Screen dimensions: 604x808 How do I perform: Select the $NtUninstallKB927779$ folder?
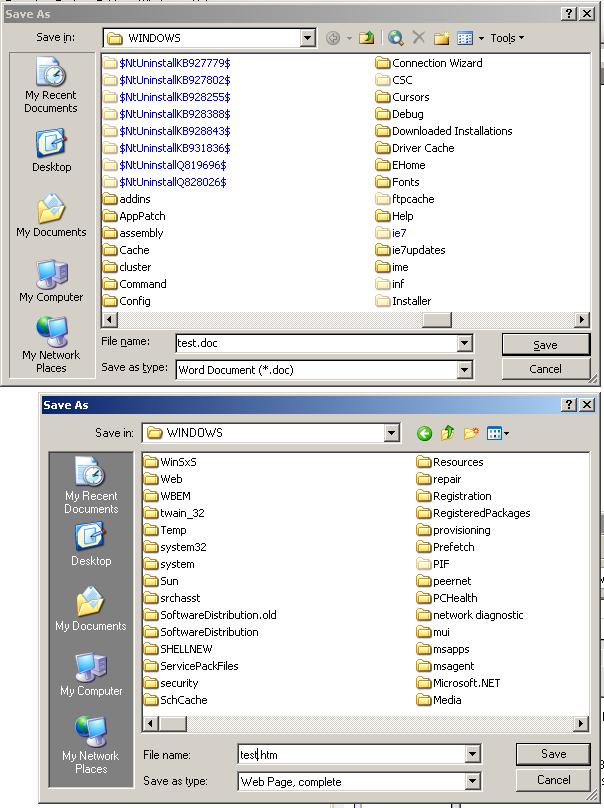tap(167, 63)
